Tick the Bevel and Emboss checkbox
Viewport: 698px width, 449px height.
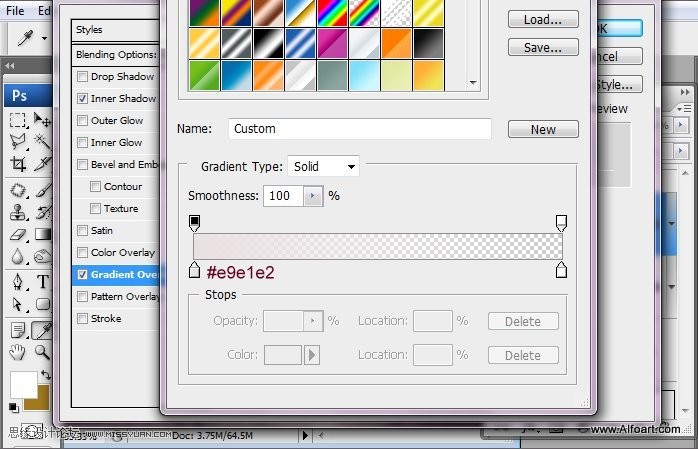(x=82, y=165)
